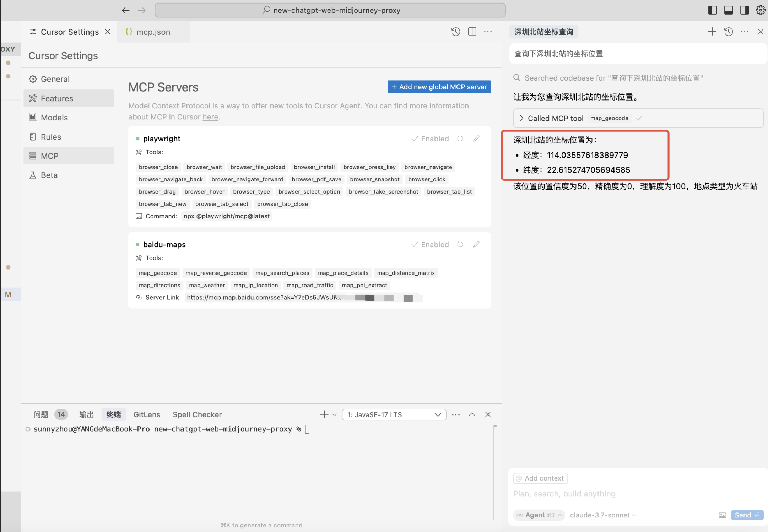Open chat history in the AI pane
The width and height of the screenshot is (768, 532).
[729, 32]
